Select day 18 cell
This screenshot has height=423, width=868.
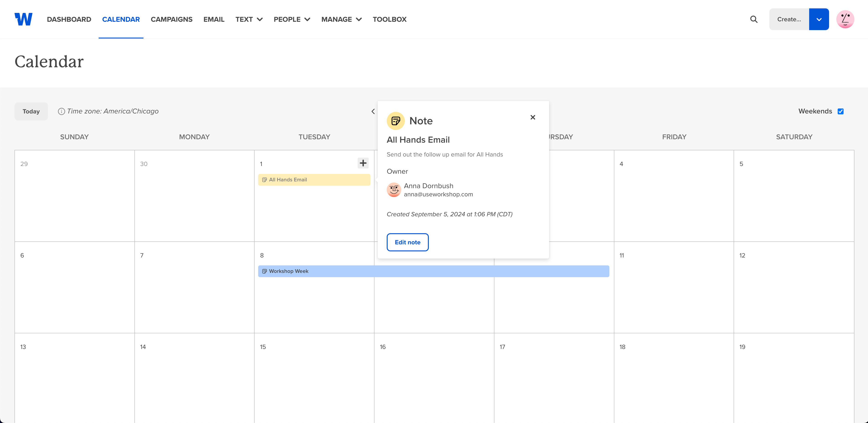[674, 378]
